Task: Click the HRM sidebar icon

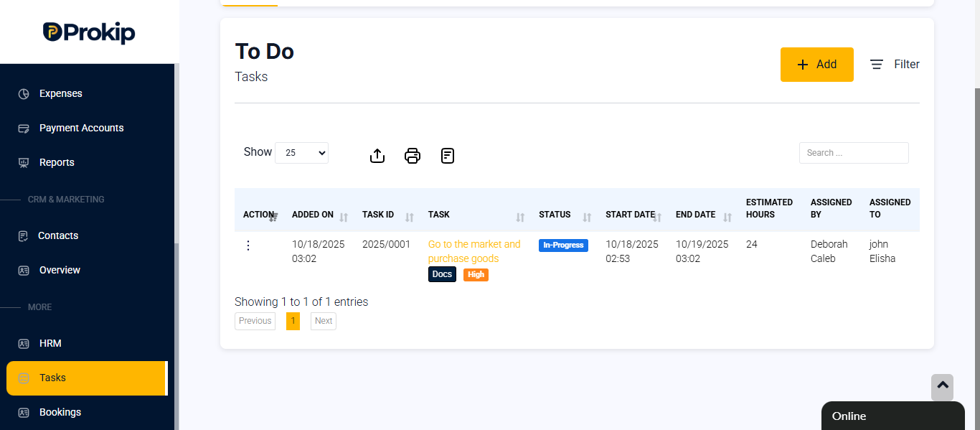Action: [24, 344]
